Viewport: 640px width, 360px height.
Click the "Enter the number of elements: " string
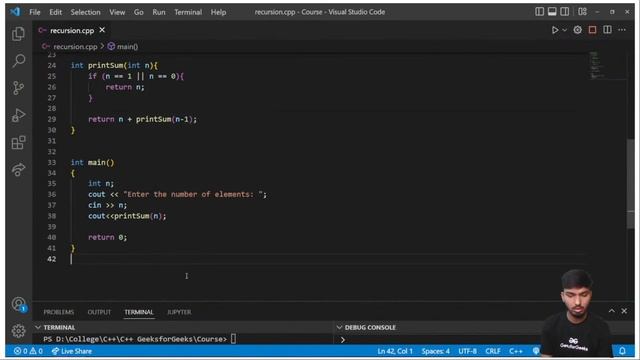pyautogui.click(x=193, y=194)
